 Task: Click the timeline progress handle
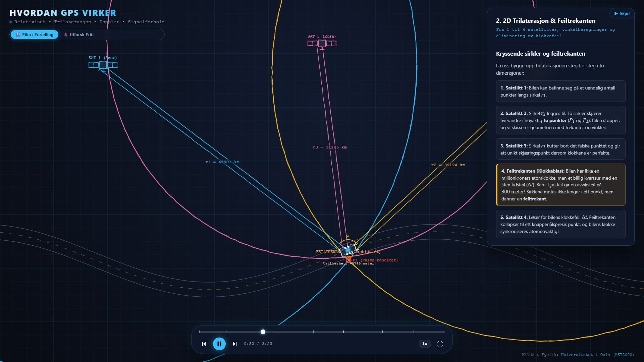pyautogui.click(x=263, y=332)
